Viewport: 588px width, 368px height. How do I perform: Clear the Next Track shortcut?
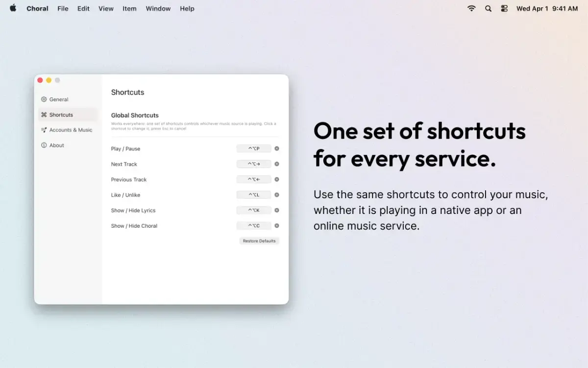(x=277, y=164)
